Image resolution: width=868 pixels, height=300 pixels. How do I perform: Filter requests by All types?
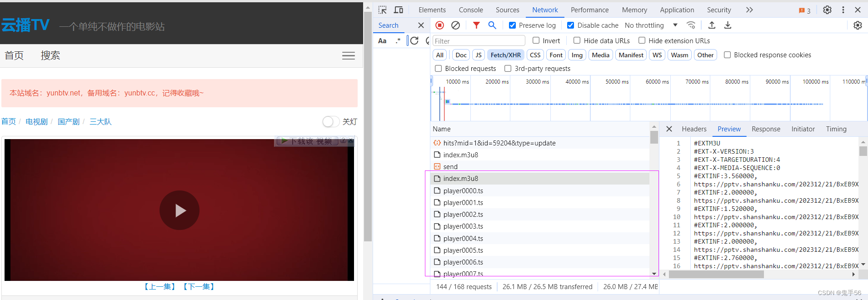pos(439,55)
